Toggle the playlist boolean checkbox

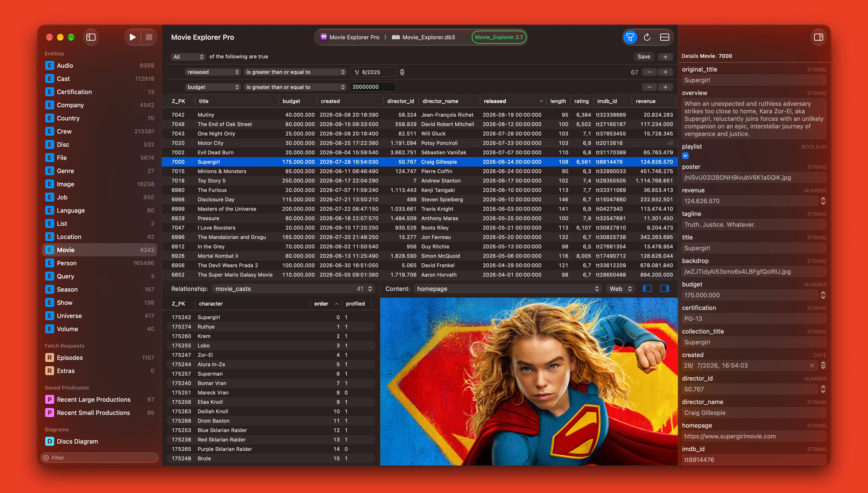click(685, 156)
